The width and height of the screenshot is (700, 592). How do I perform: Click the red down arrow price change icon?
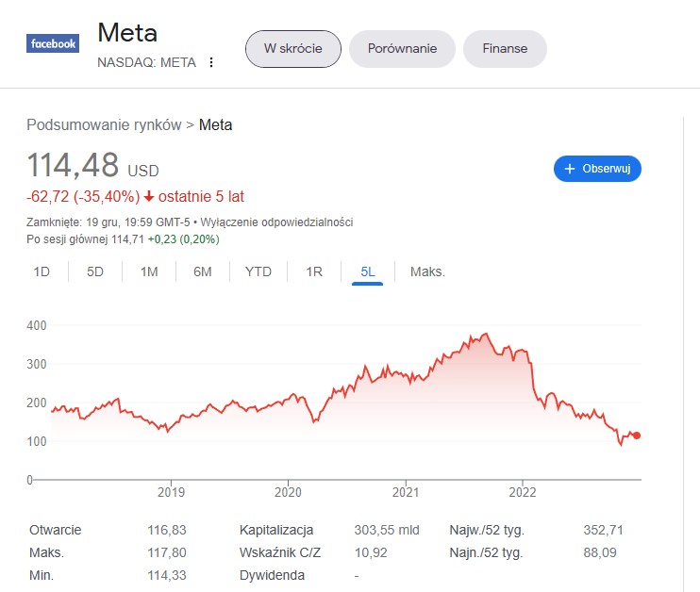tap(149, 196)
